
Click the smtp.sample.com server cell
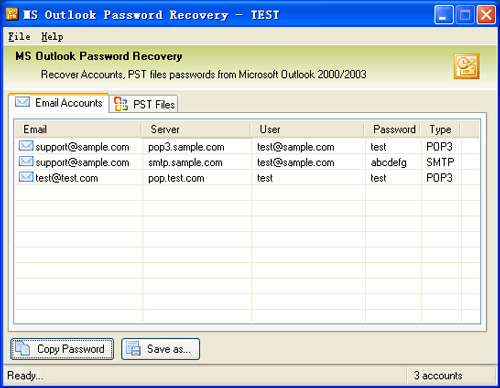185,162
